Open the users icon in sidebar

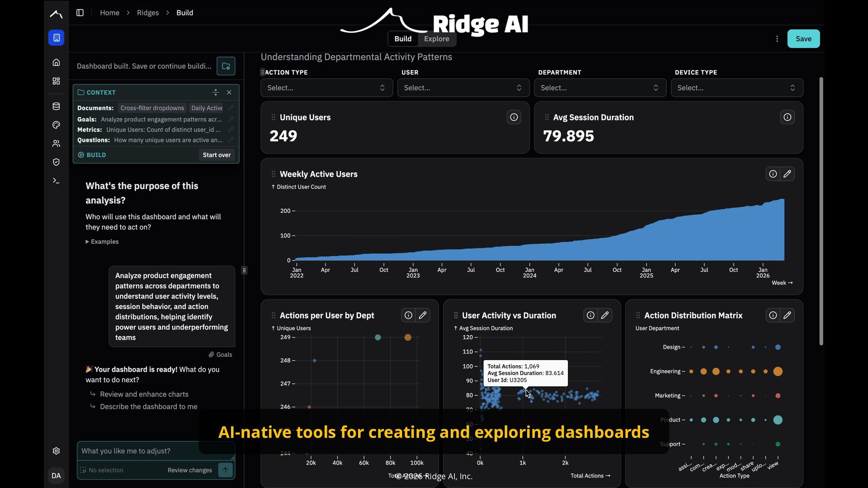(x=56, y=143)
